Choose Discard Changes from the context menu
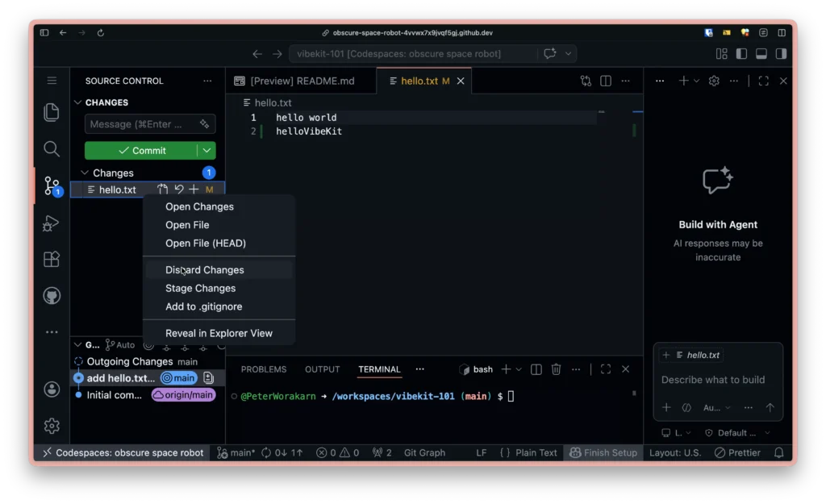Screen dimensions: 826x504 tap(218, 269)
